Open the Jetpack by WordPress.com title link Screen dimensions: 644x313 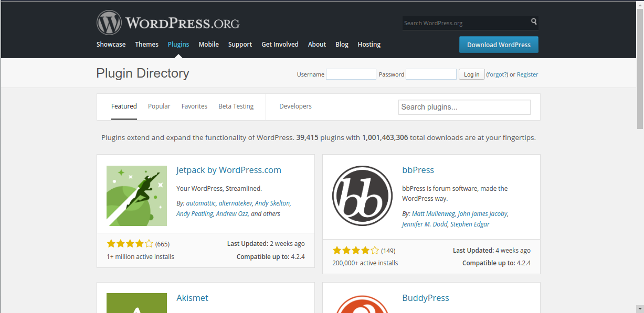229,170
